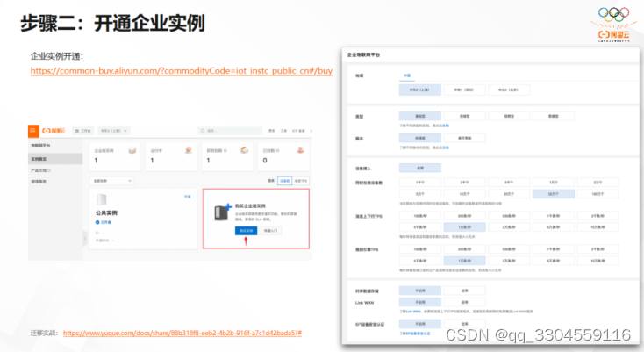The width and height of the screenshot is (644, 352).
Task: Select region 华南1（深圳） in purchase form
Action: click(464, 90)
